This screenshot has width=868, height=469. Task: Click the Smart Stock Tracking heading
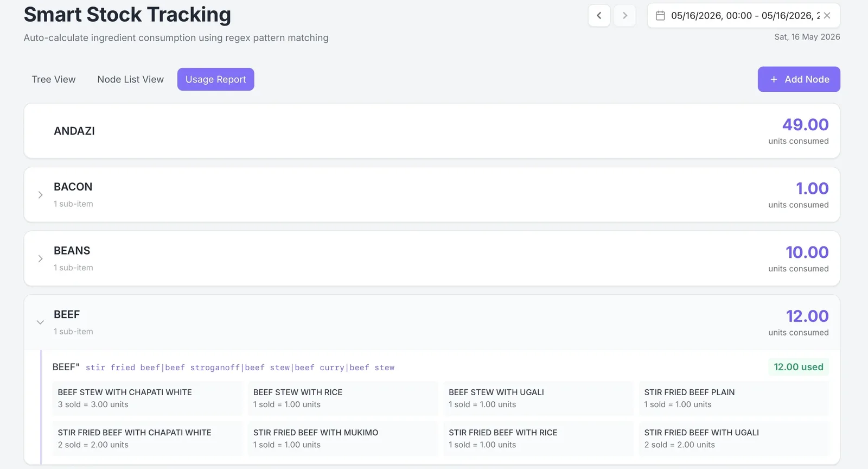(127, 15)
